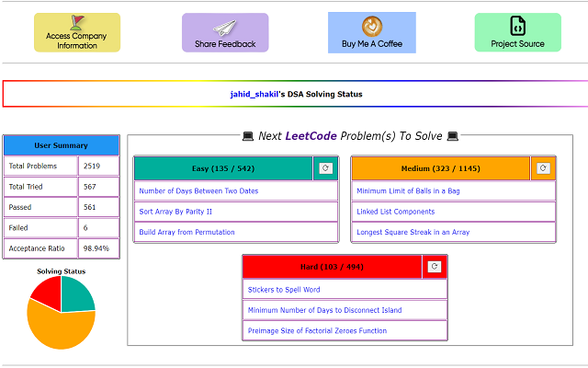This screenshot has width=588, height=368.
Task: Refresh the Medium problems list
Action: click(x=543, y=168)
